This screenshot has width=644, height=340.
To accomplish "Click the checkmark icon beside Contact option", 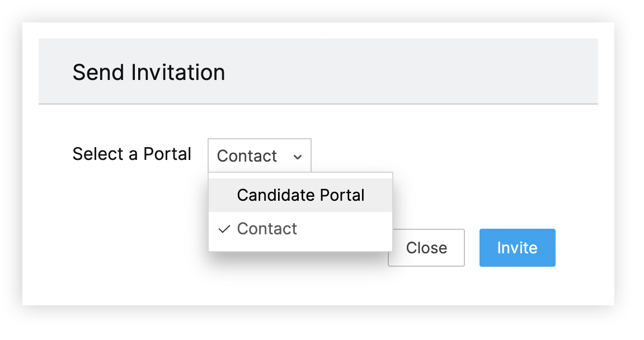I will tap(224, 229).
